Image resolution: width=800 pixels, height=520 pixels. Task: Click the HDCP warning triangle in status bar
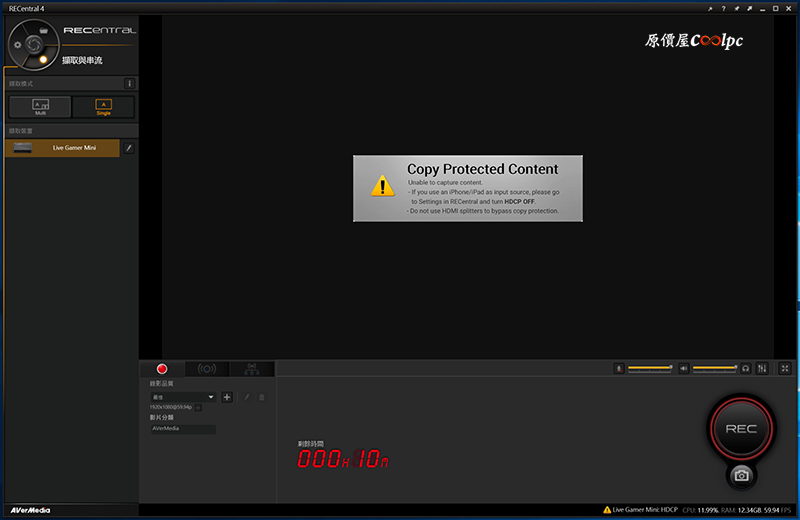(607, 510)
